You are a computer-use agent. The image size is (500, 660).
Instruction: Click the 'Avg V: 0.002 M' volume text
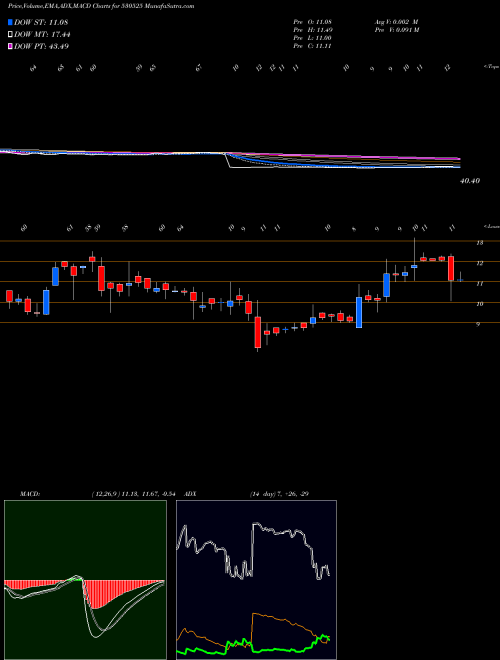(x=396, y=22)
